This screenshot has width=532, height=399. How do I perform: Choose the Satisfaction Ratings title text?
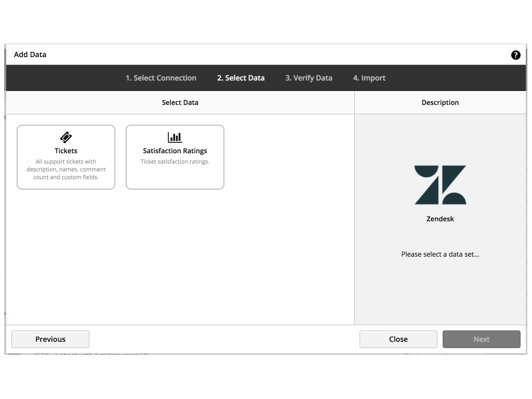click(x=175, y=151)
